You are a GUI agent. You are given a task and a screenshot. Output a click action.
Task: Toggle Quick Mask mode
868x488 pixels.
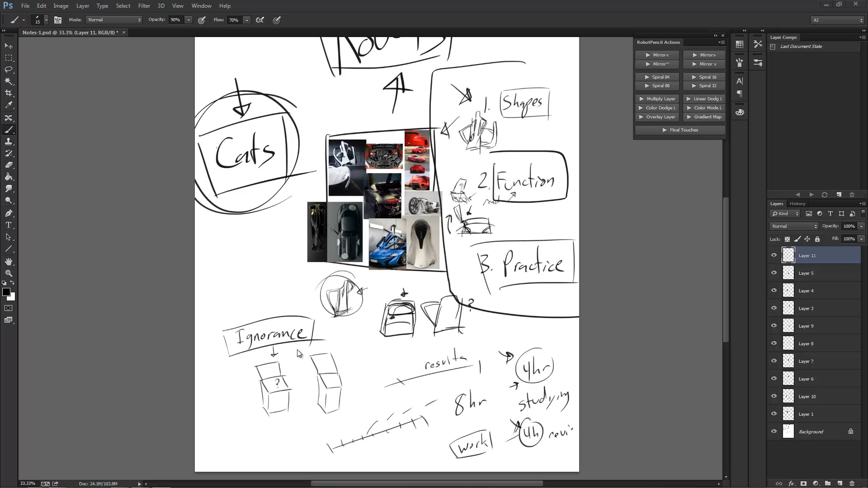coord(9,308)
